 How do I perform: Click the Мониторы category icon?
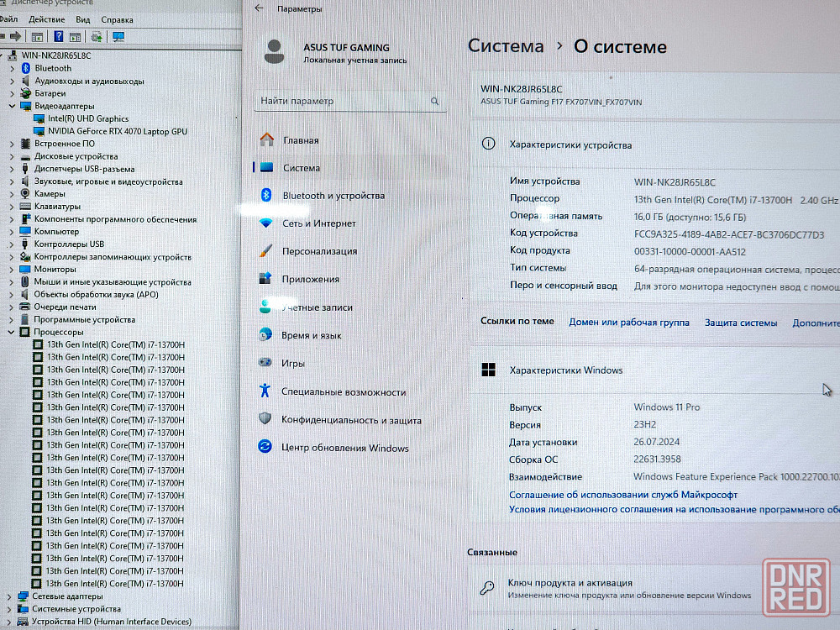click(25, 269)
